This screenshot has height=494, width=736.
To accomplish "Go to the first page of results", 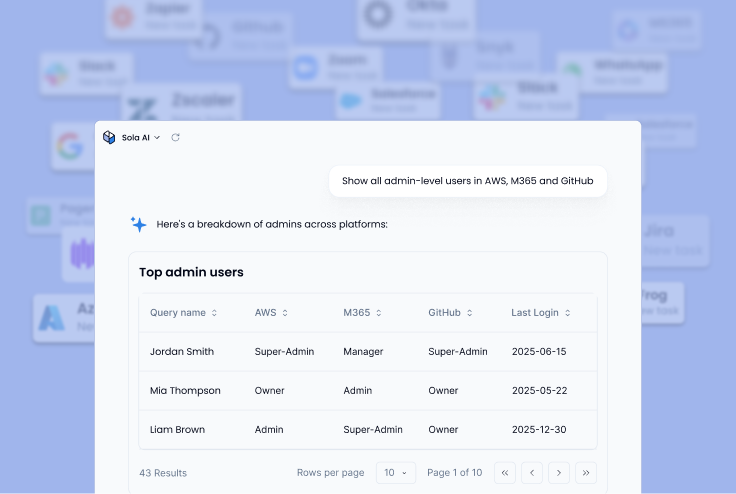I will pos(505,472).
